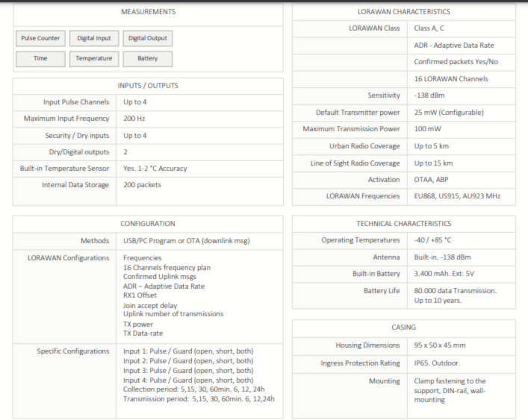Click the 100 mW value

click(427, 129)
